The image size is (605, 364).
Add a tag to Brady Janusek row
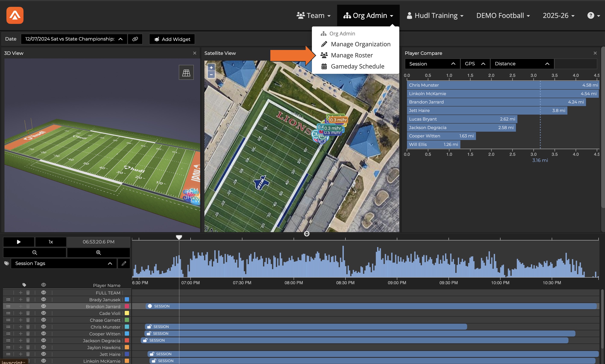pos(21,300)
